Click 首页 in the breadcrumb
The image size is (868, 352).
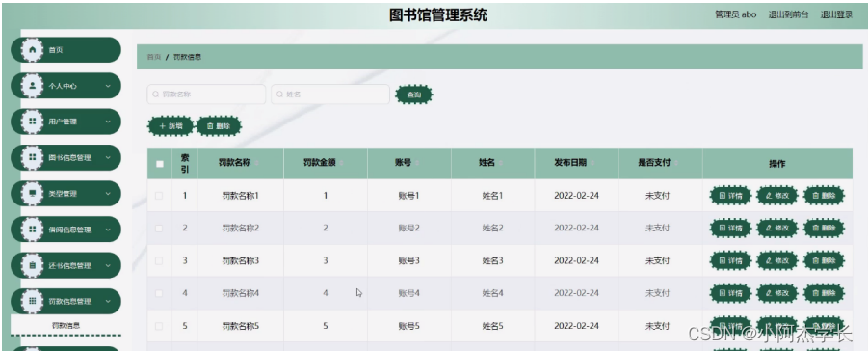154,57
